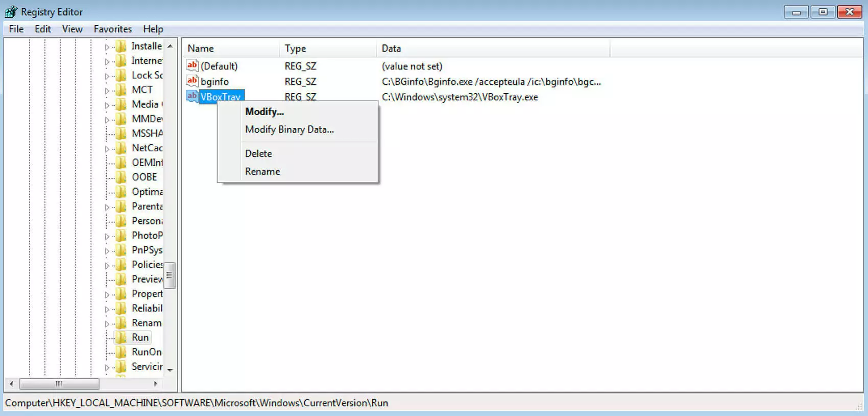Expand the PhotoP key node
Viewport: 868px width, 416px height.
107,236
